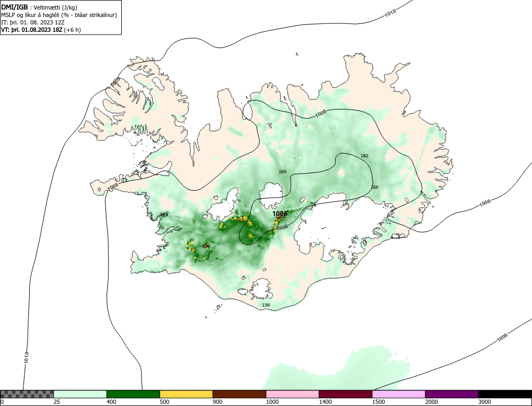This screenshot has width=532, height=406.
Task: Click the light green 25–400 legend swatch
Action: point(80,394)
